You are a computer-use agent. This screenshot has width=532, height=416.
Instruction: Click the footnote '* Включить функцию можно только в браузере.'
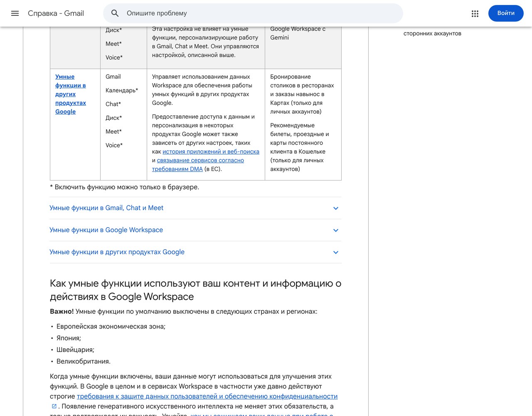pos(124,187)
